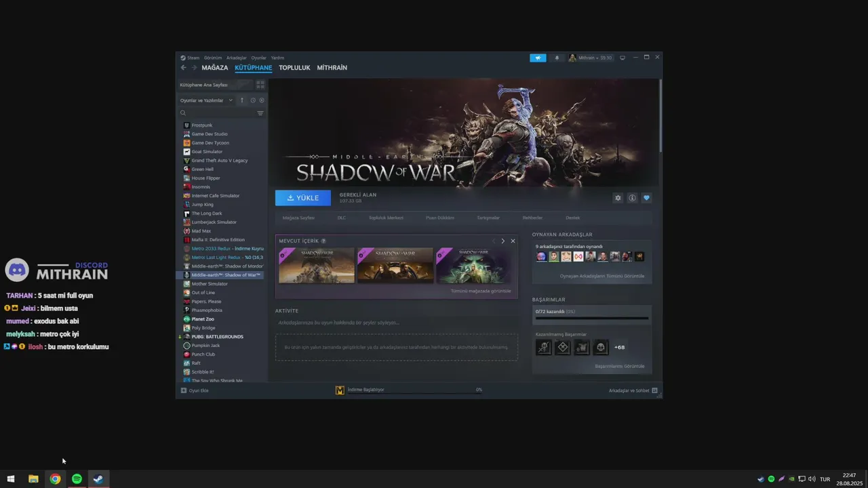Click the Steam forward navigation arrow
This screenshot has width=868, height=488.
point(194,68)
